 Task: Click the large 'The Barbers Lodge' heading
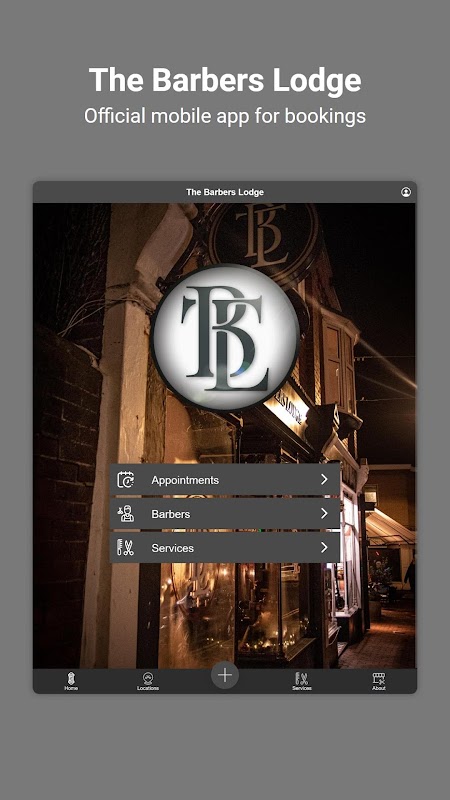click(x=225, y=81)
